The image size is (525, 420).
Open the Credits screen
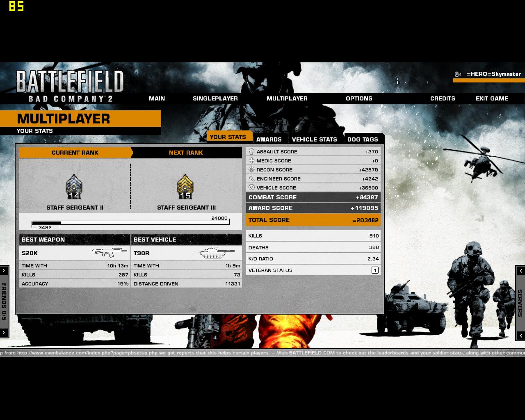pos(443,98)
